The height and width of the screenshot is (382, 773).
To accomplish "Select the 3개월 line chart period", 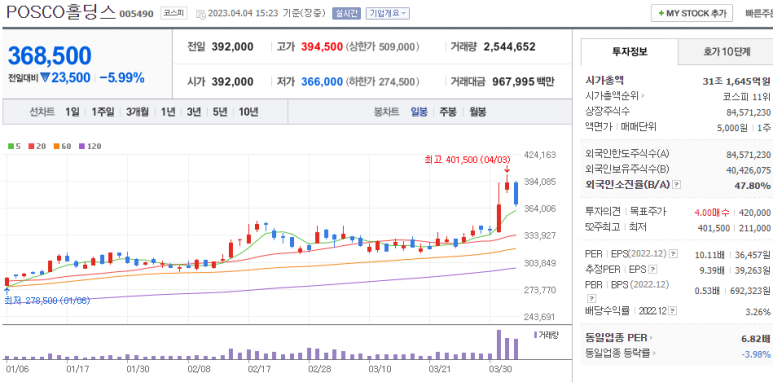I will pos(137,112).
